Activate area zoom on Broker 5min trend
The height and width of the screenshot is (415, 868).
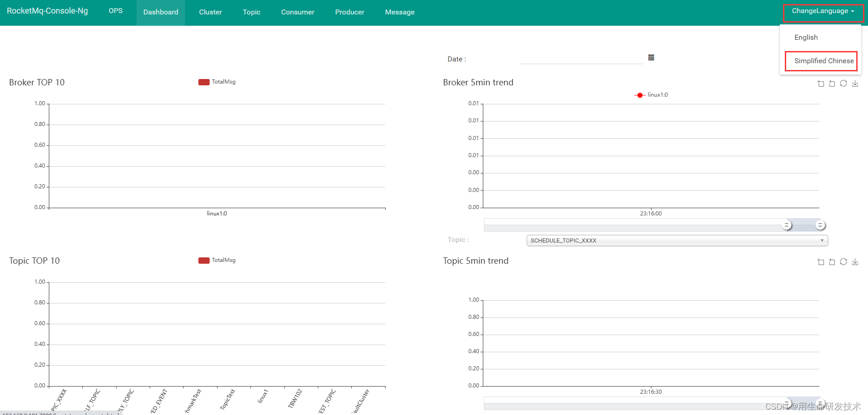point(821,84)
